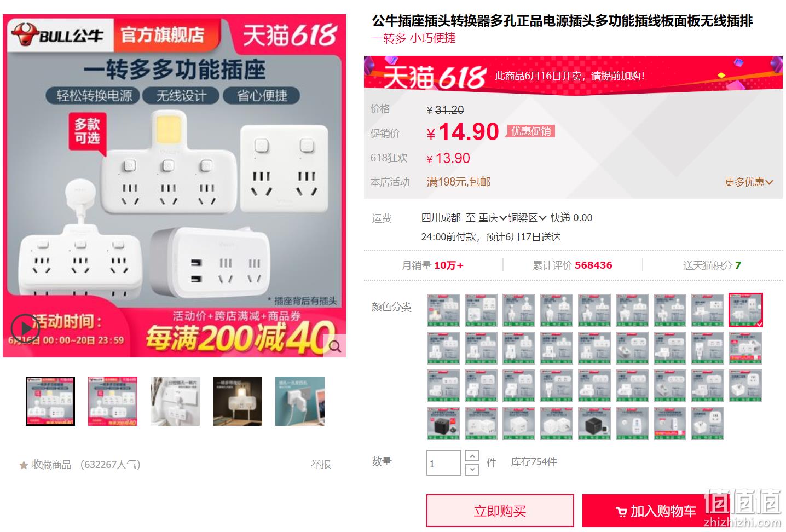View 月销量 10万+ sales record
Image resolution: width=786 pixels, height=532 pixels.
point(432,265)
